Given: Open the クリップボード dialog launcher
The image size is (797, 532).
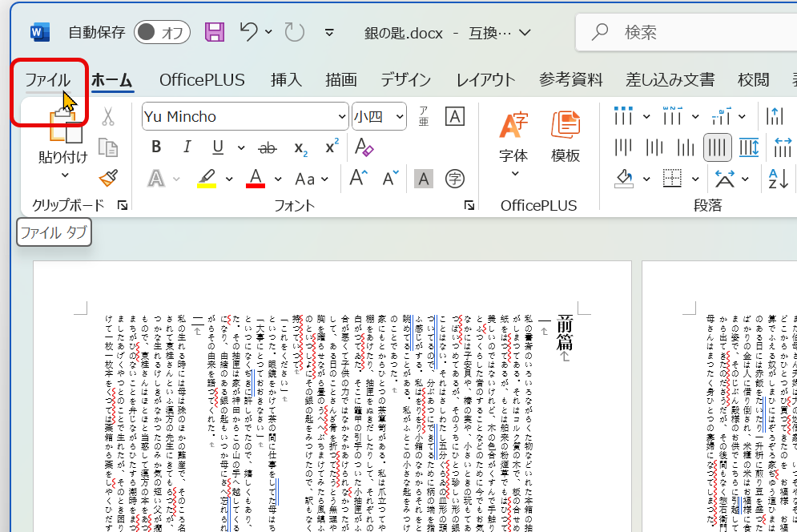Looking at the screenshot, I should pyautogui.click(x=123, y=205).
